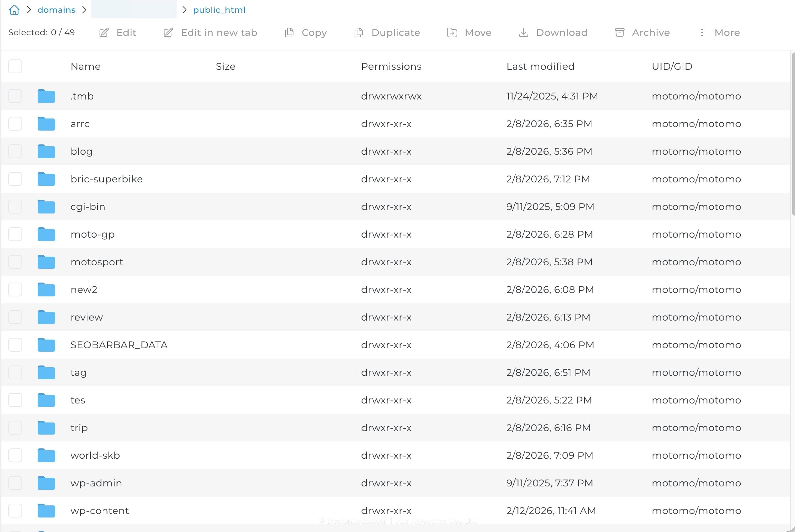Viewport: 795px width, 532px height.
Task: Click the Move folder-arrow icon
Action: [452, 32]
